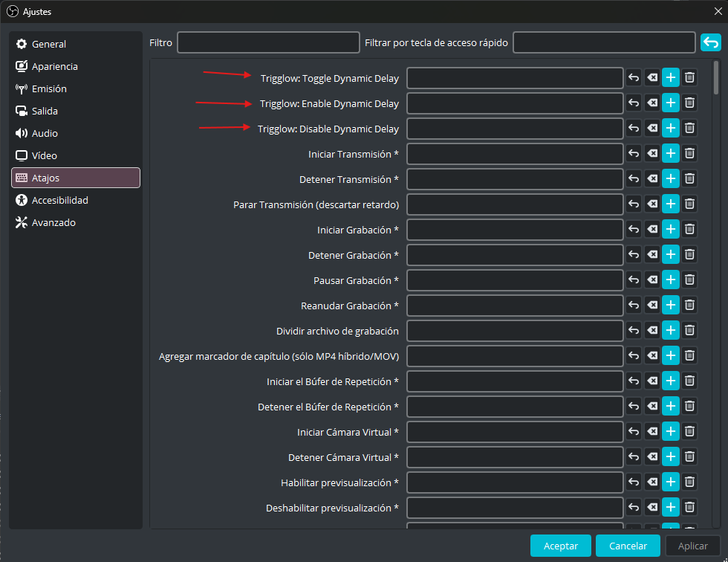Click Aceptar to confirm settings
The image size is (728, 562).
pos(560,546)
